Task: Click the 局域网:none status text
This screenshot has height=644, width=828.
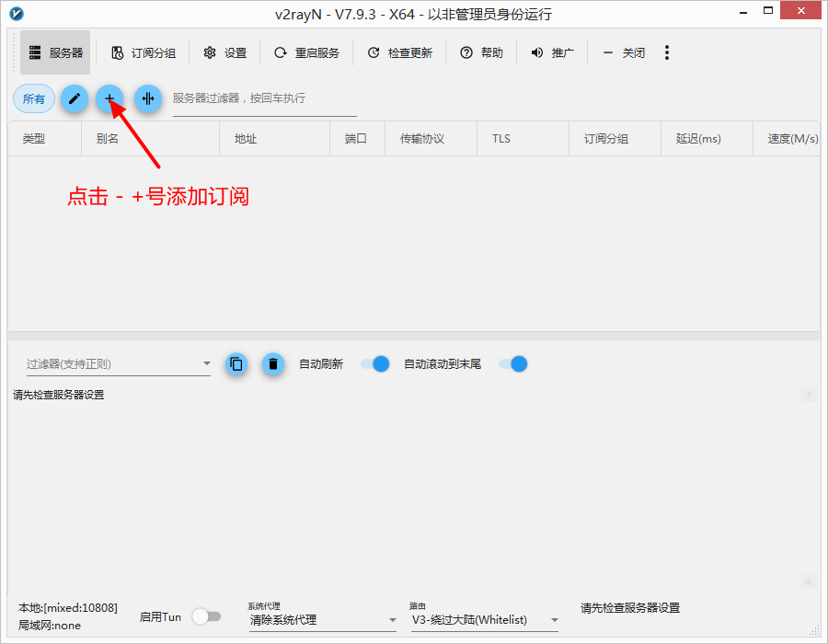Action: click(50, 626)
